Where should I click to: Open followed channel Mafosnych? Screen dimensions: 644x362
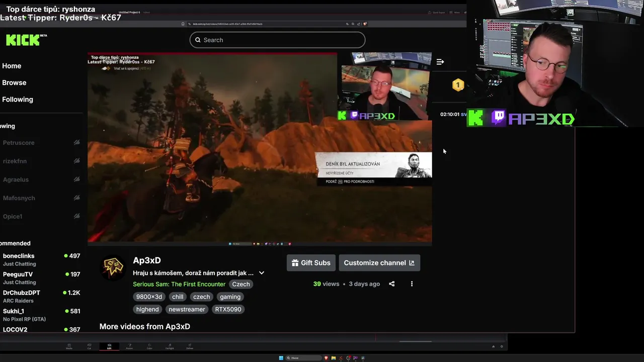tap(19, 198)
